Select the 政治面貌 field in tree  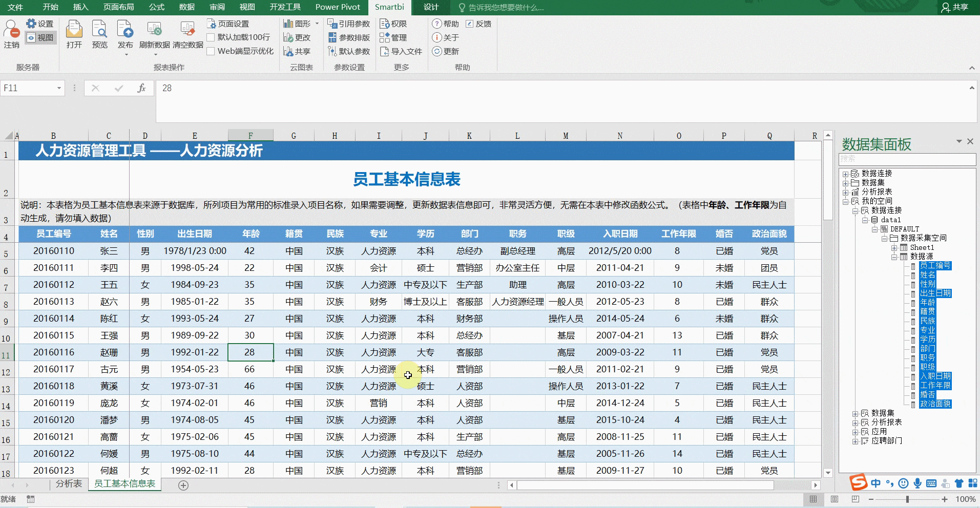tap(935, 404)
